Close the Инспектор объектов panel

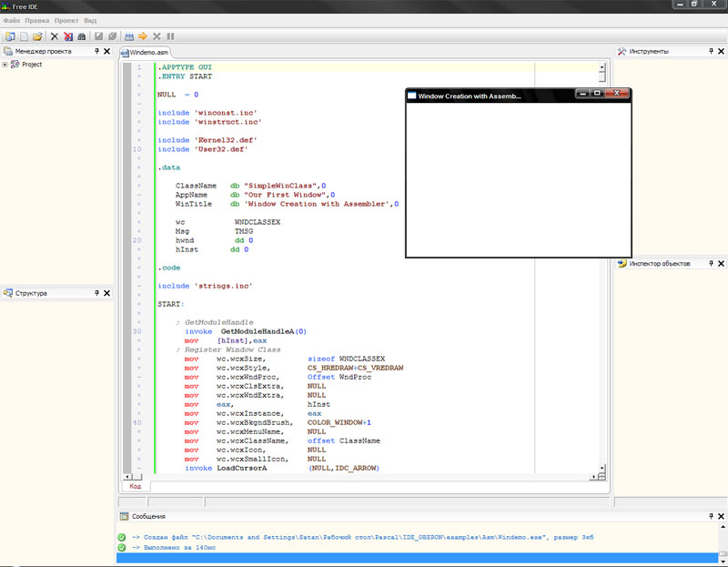coord(720,264)
